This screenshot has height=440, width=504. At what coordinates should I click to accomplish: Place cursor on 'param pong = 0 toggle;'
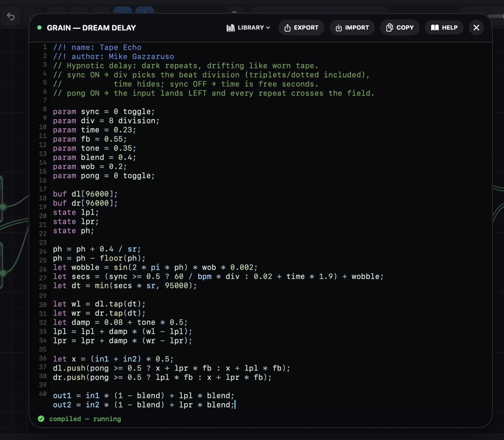pyautogui.click(x=104, y=176)
